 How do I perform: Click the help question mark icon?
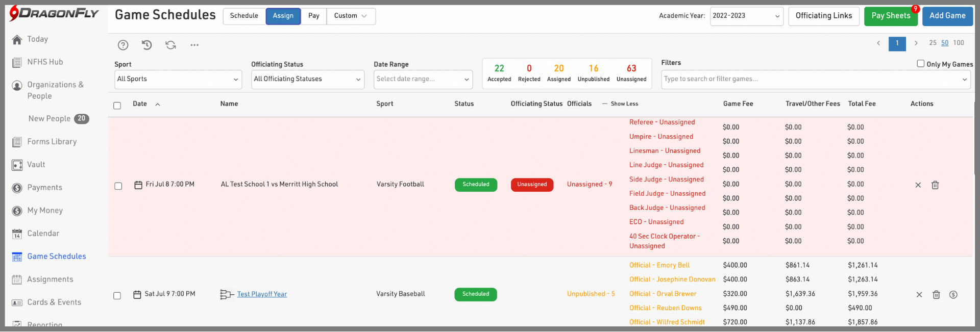click(x=123, y=45)
